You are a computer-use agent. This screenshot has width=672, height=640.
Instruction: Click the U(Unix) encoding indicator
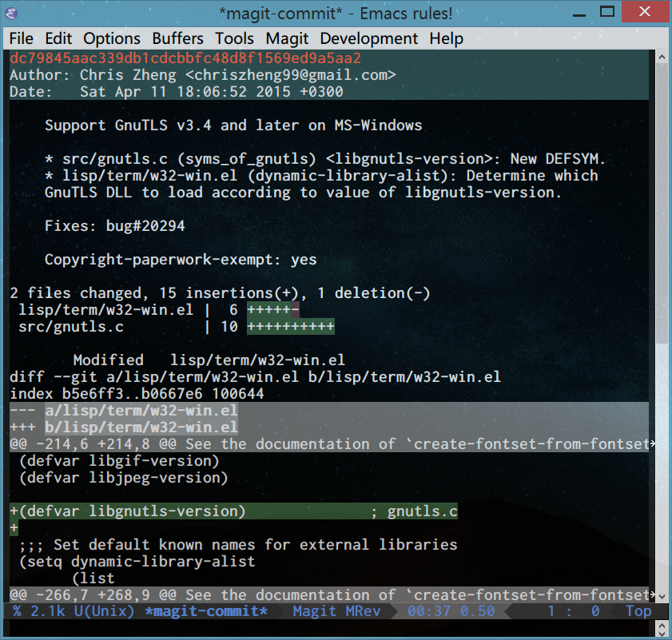[x=105, y=611]
